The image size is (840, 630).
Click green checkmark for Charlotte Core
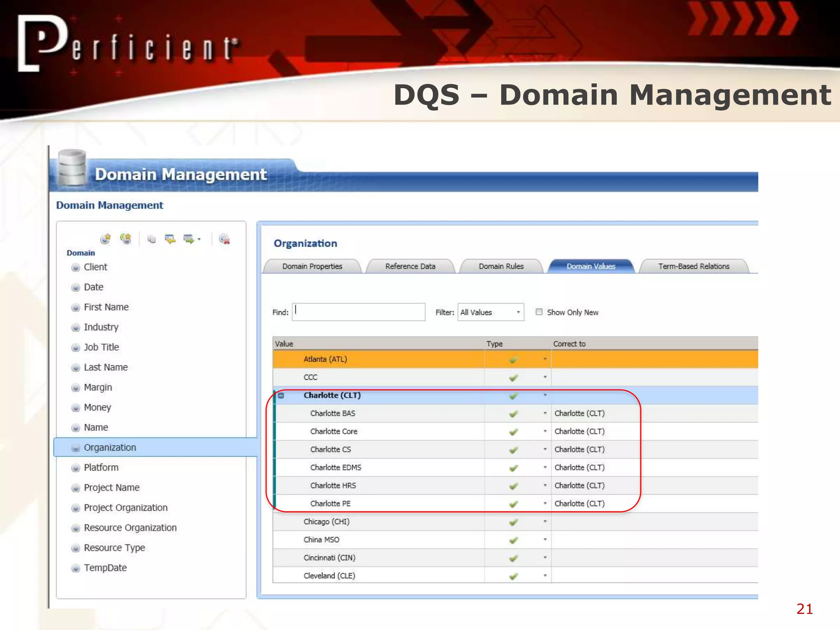[514, 432]
